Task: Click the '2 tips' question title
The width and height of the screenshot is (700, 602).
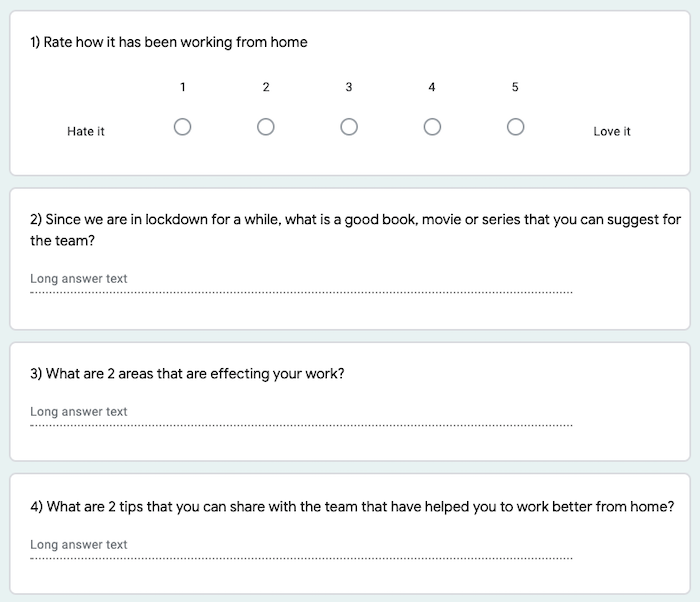Action: (352, 506)
